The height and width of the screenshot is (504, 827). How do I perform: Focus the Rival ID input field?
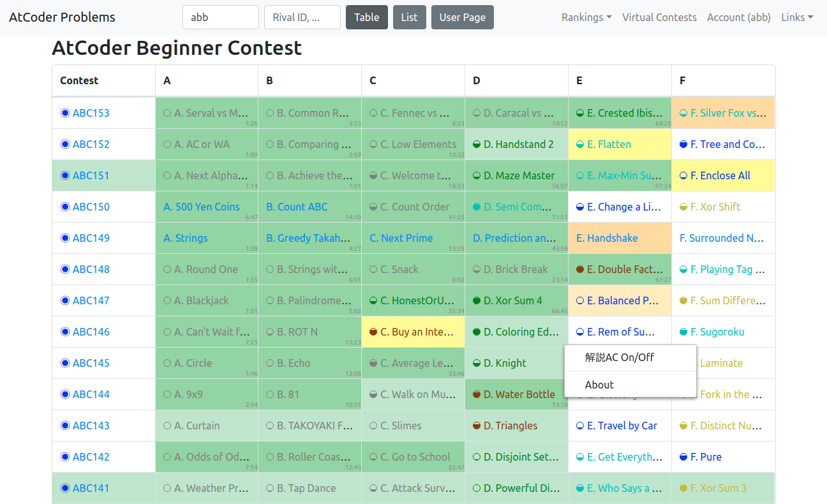point(302,17)
